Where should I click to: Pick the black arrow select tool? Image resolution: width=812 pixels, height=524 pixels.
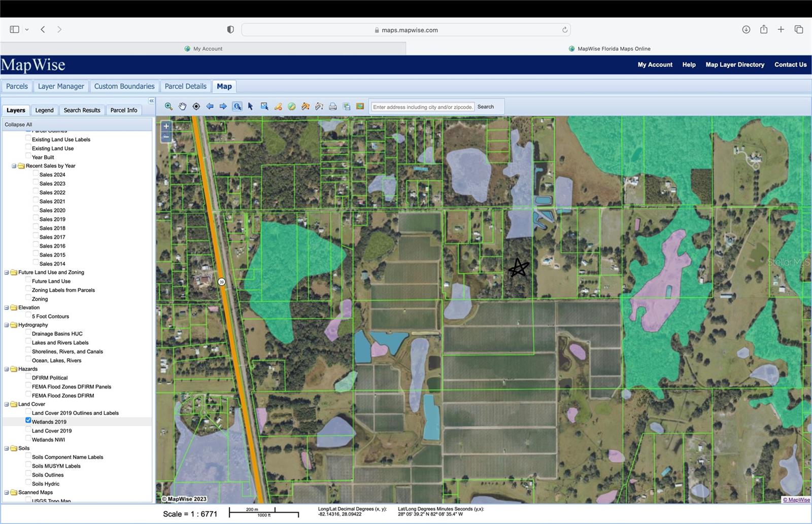(x=250, y=107)
